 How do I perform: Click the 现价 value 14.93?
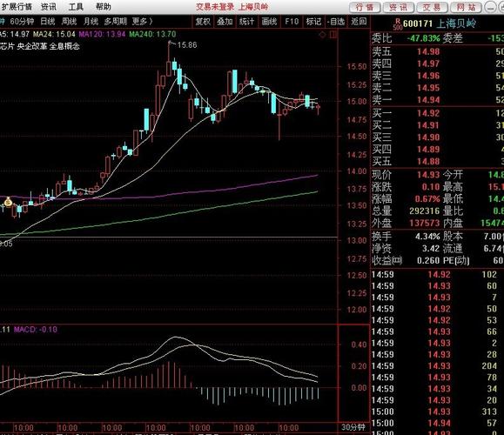pyautogui.click(x=428, y=175)
